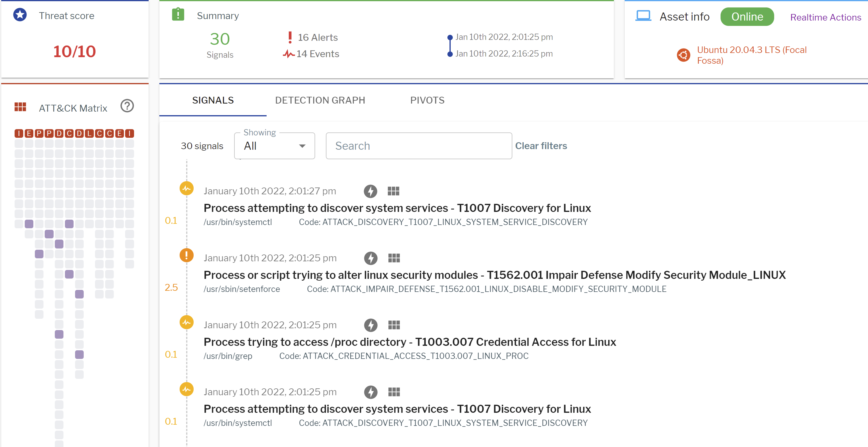The width and height of the screenshot is (868, 447).
Task: Click the matrix grid icon on the grep signal
Action: coord(394,325)
